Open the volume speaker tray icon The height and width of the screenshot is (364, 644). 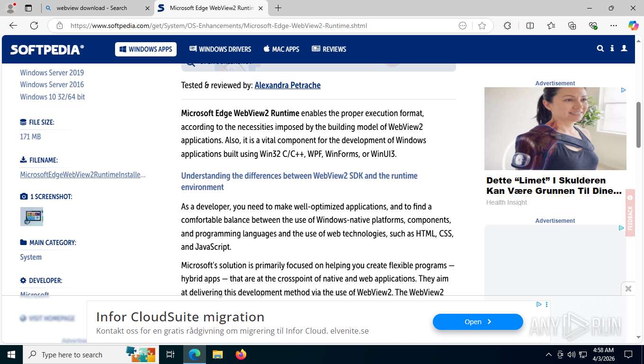tap(571, 355)
